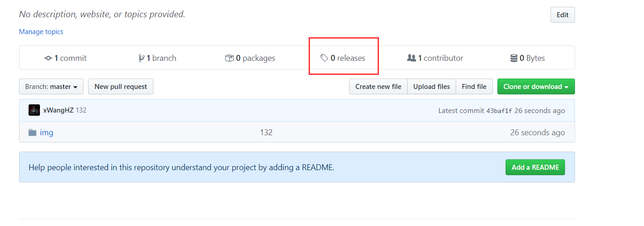This screenshot has width=644, height=226.
Task: Click the Create new file button
Action: click(x=378, y=87)
